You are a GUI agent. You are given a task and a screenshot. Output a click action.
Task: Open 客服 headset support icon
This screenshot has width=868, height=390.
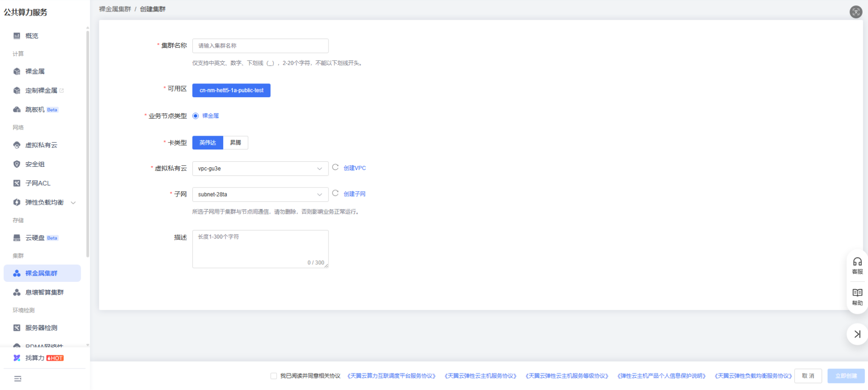click(x=857, y=265)
